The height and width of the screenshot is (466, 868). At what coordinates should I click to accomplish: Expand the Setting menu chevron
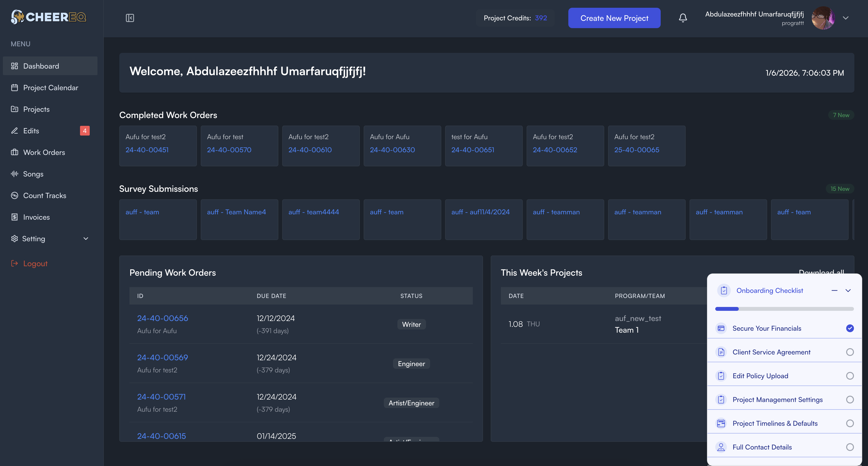(x=86, y=239)
